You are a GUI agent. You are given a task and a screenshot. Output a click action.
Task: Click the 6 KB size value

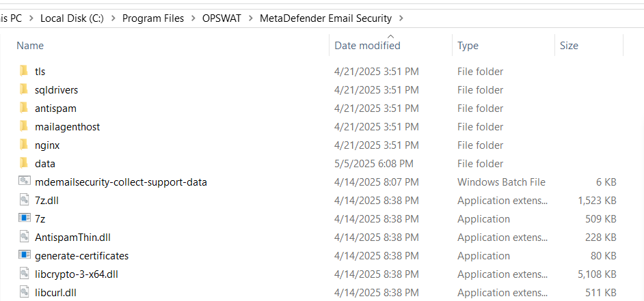[606, 182]
